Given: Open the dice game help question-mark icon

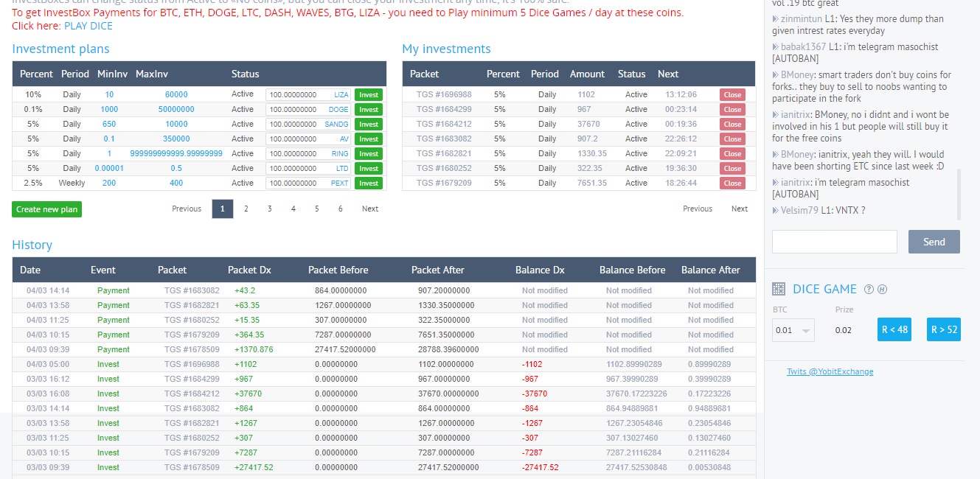Looking at the screenshot, I should [x=869, y=290].
